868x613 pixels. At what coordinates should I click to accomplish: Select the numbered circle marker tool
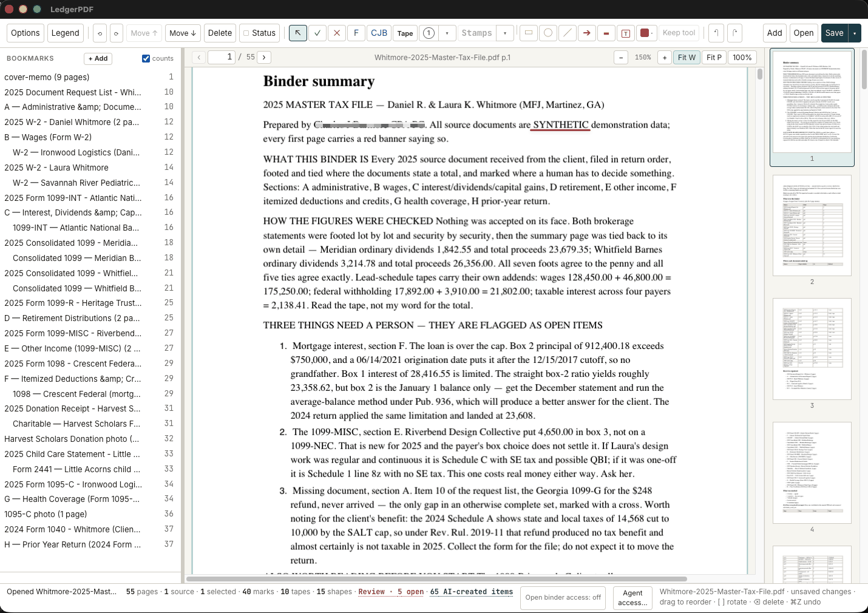(429, 33)
